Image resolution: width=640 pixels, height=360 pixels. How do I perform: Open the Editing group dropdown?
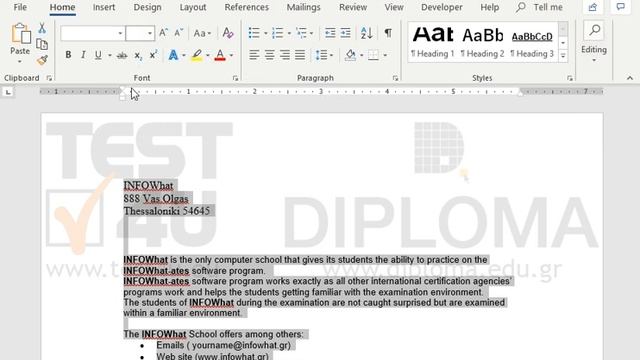pyautogui.click(x=594, y=60)
